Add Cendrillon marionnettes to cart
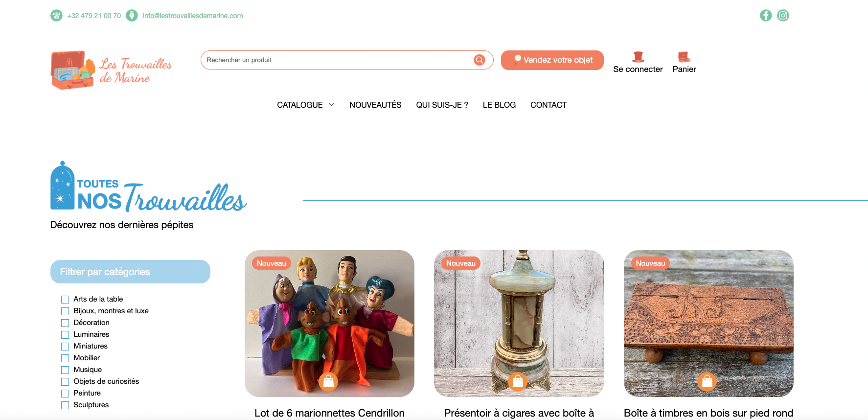The width and height of the screenshot is (868, 420). [328, 381]
